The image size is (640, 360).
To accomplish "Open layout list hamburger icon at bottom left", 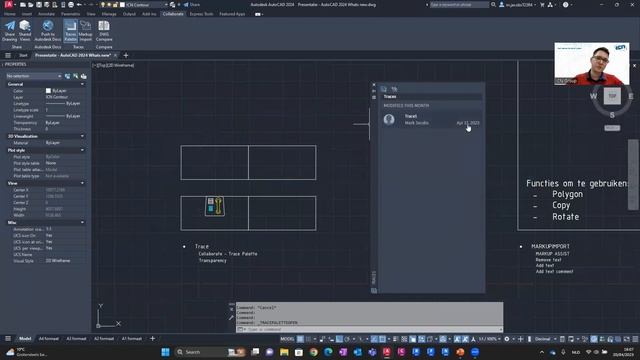I will [8, 338].
